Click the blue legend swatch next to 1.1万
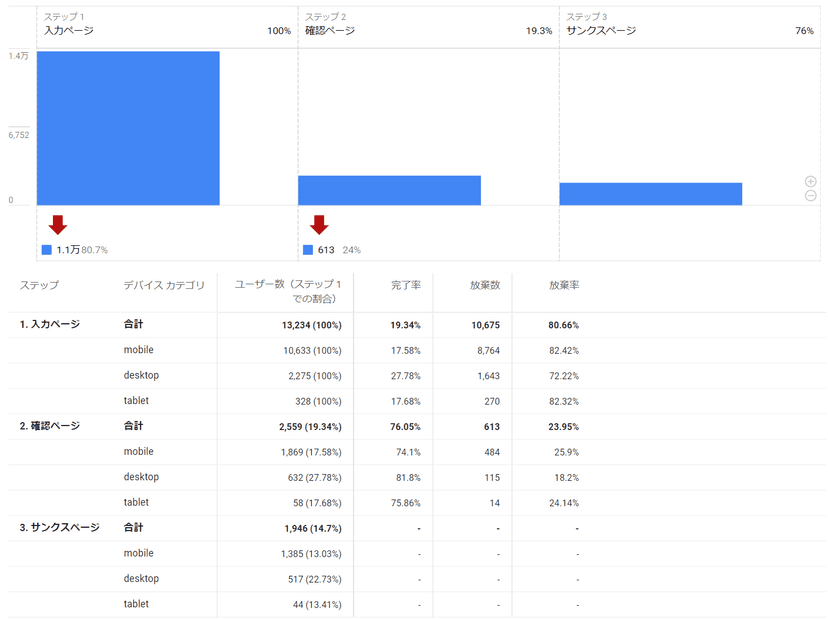Image resolution: width=828 pixels, height=620 pixels. (47, 250)
